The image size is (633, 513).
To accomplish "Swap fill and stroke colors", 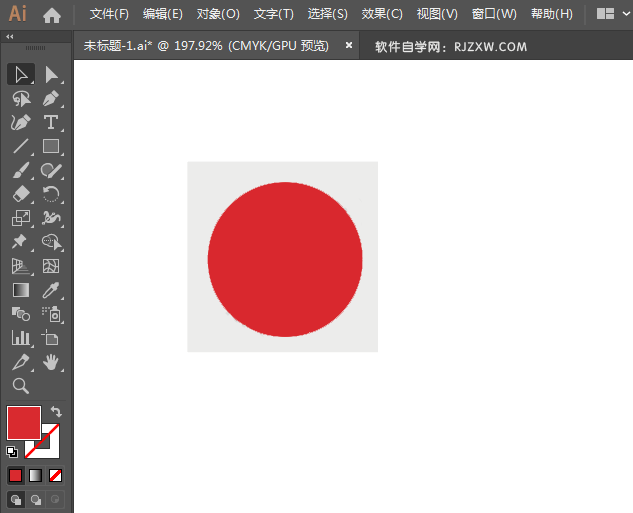I will 56,411.
